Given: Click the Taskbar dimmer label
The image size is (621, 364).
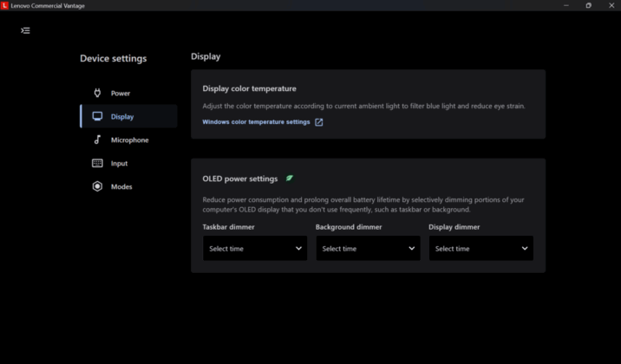Looking at the screenshot, I should tap(228, 227).
